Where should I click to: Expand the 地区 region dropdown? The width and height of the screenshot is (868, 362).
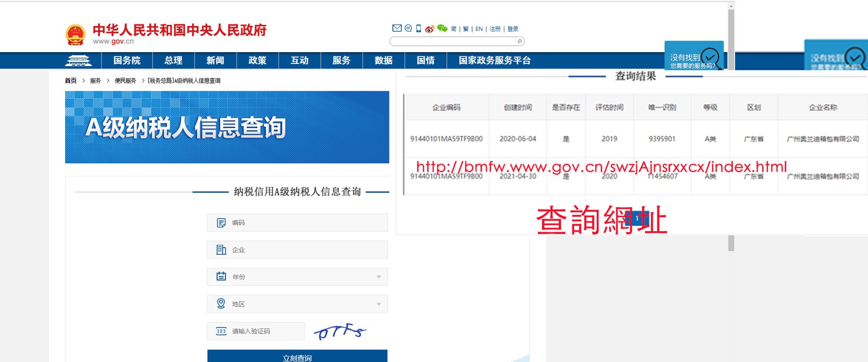coord(297,304)
